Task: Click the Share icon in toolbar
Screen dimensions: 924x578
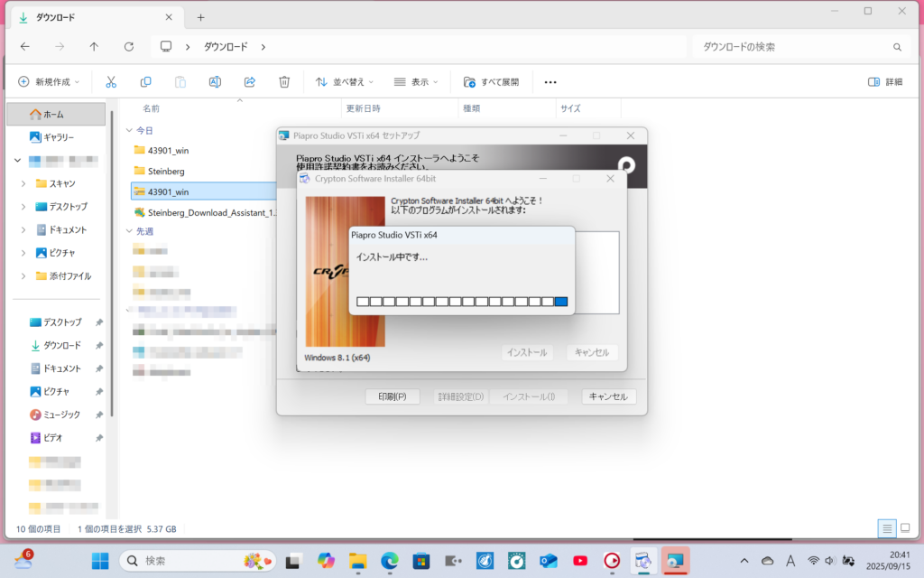Action: pyautogui.click(x=250, y=81)
